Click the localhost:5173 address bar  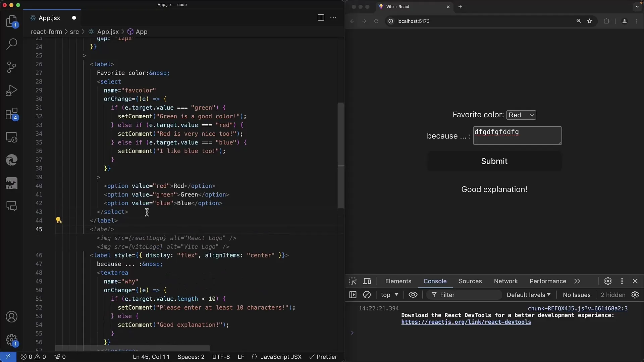point(480,21)
